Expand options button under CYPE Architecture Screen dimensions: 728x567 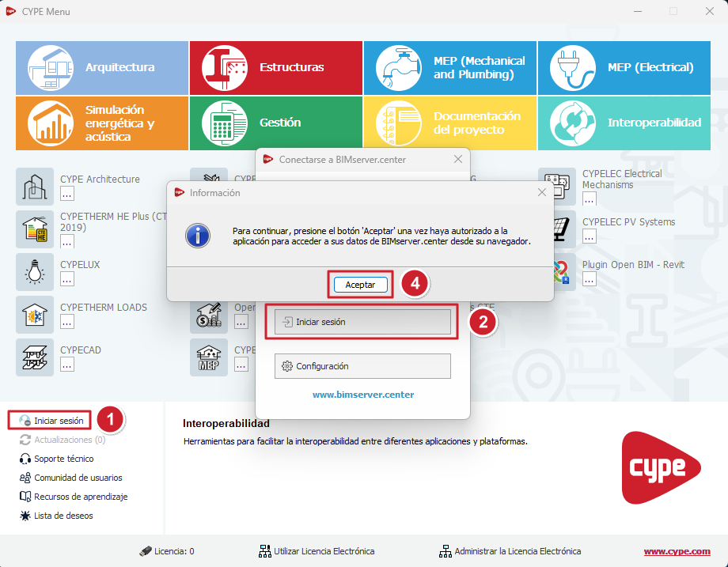point(67,194)
